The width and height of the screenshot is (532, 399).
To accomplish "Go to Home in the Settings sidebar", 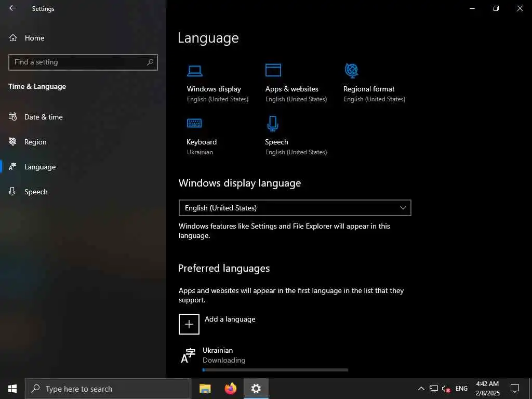I will click(35, 38).
